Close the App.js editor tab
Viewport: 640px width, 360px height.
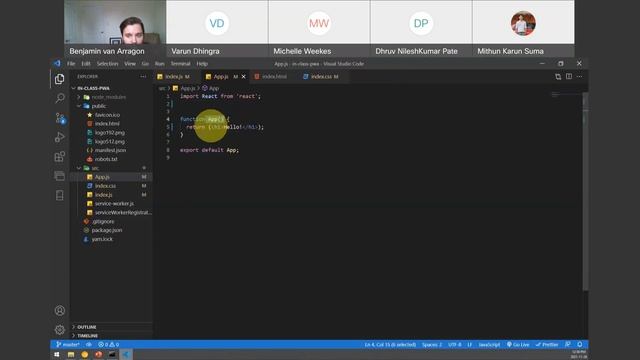244,76
